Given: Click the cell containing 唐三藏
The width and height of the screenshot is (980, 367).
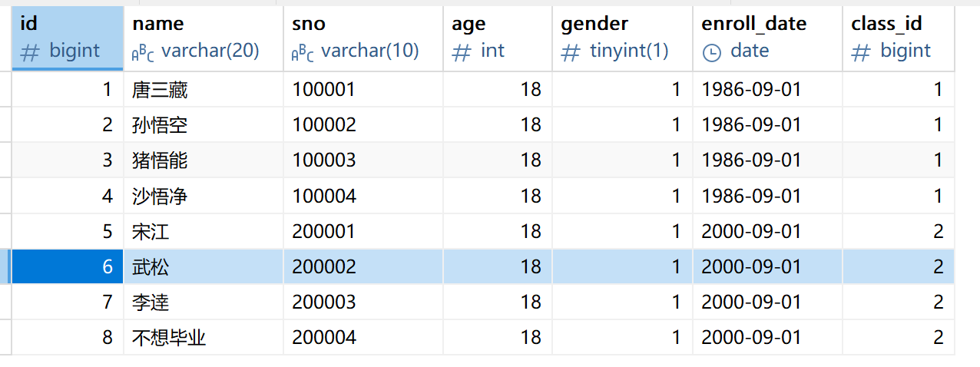Looking at the screenshot, I should 204,90.
